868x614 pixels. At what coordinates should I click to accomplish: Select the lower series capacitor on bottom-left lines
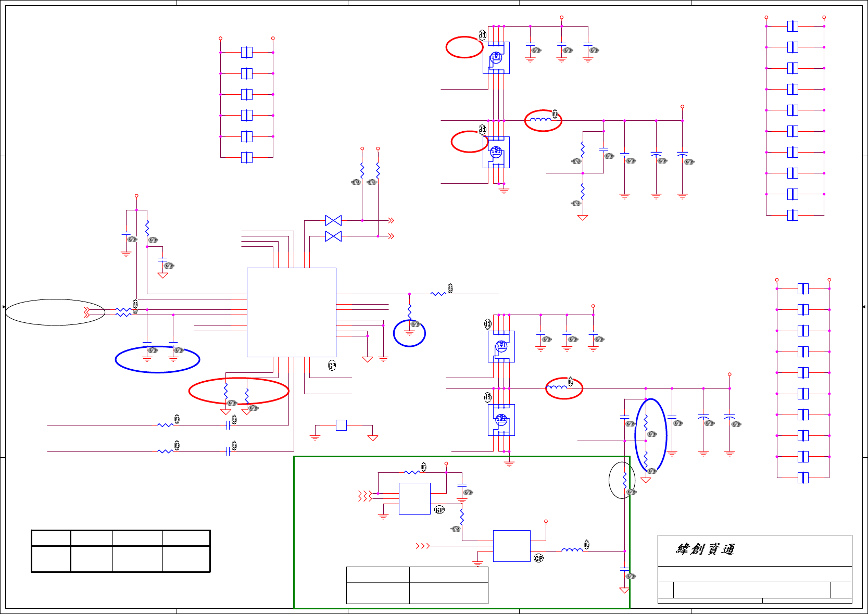point(229,451)
